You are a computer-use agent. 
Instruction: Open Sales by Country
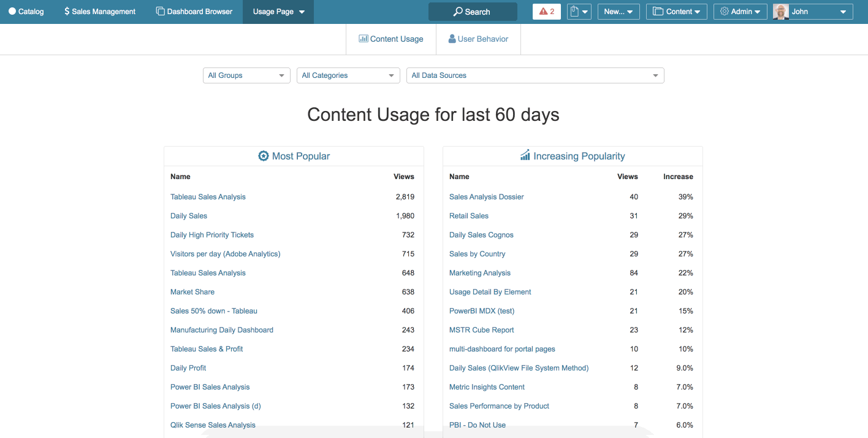[x=478, y=254]
